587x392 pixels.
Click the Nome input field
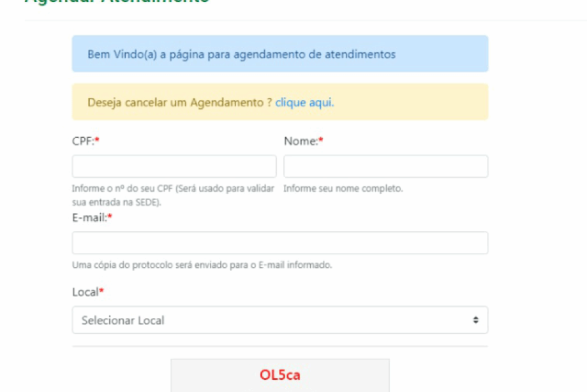coord(385,166)
